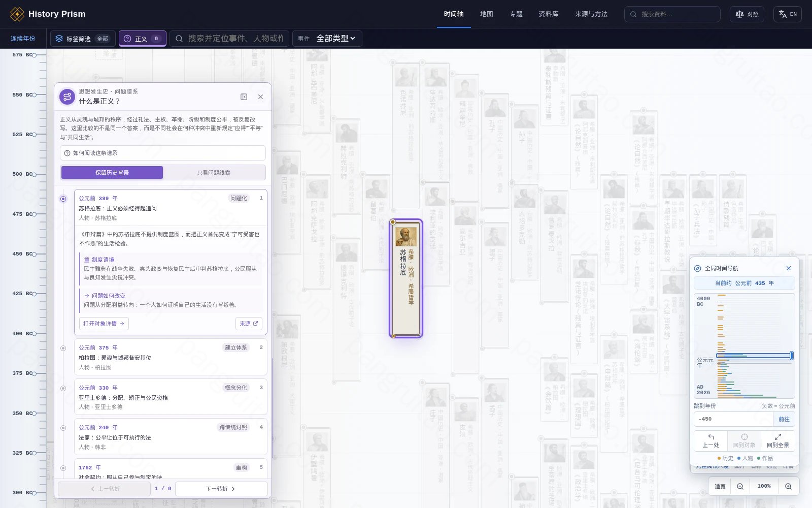812x508 pixels.
Task: Click the 上一转折 button
Action: tap(105, 489)
